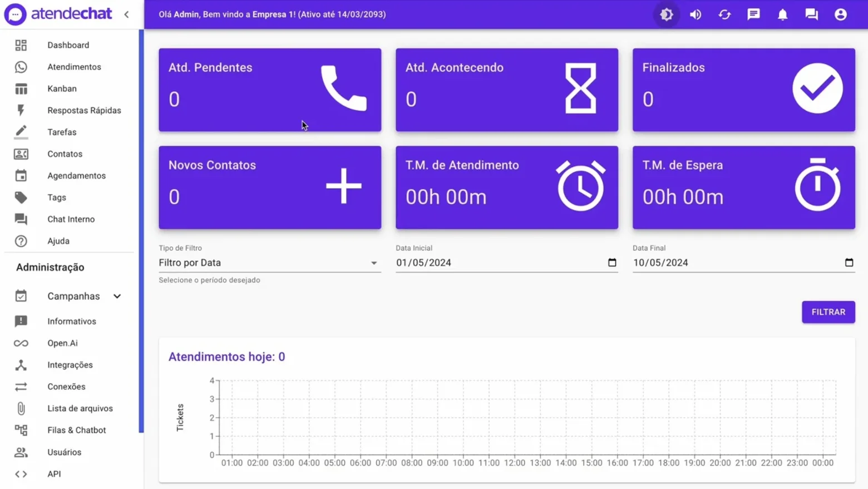868x489 pixels.
Task: Open the top bar message icon
Action: pos(753,14)
